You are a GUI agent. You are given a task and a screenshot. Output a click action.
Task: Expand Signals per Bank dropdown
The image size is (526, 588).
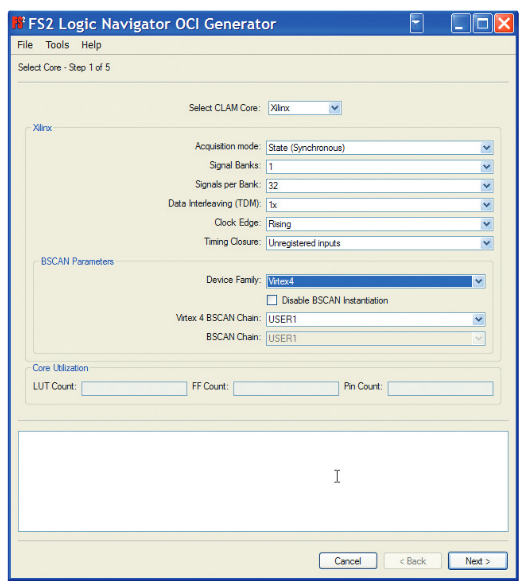(486, 186)
